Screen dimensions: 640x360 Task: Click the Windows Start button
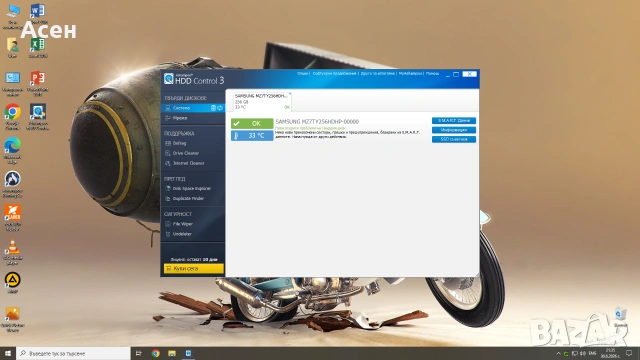8,353
